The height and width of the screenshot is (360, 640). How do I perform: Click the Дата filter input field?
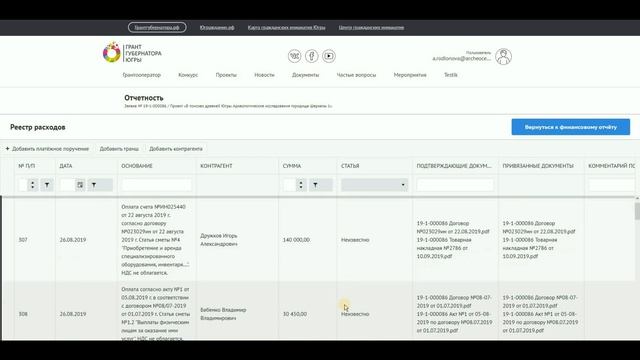pyautogui.click(x=67, y=185)
